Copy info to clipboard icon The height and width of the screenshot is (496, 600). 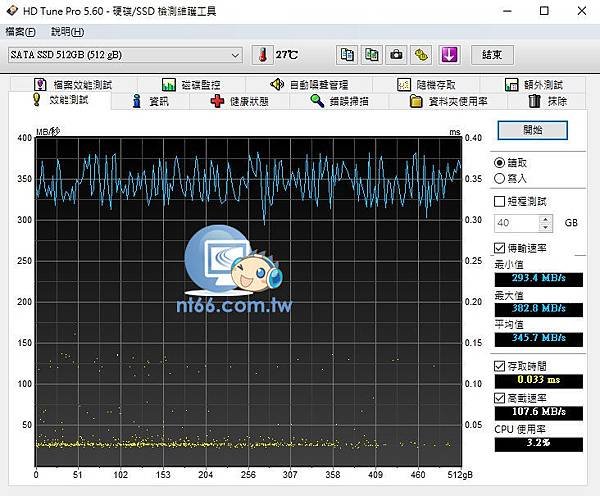tap(347, 55)
